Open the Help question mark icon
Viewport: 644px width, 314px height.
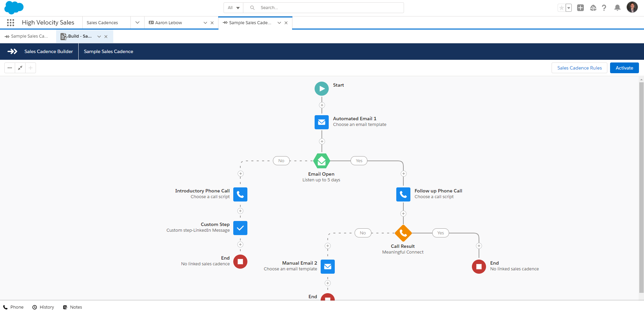[604, 8]
